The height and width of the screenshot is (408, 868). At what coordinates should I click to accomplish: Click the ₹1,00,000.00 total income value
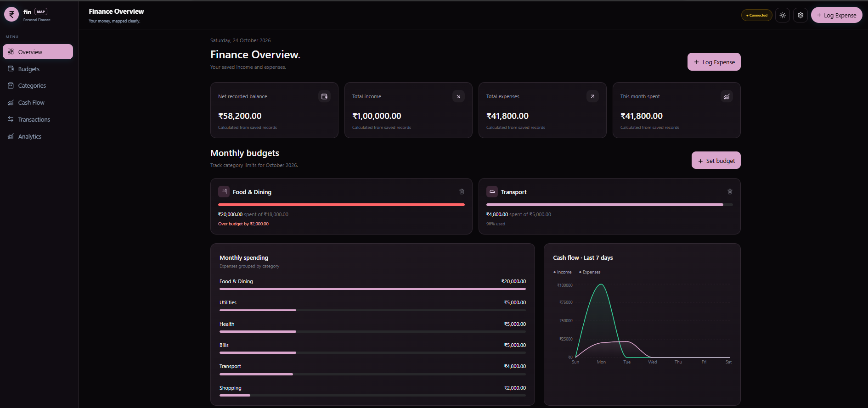377,116
